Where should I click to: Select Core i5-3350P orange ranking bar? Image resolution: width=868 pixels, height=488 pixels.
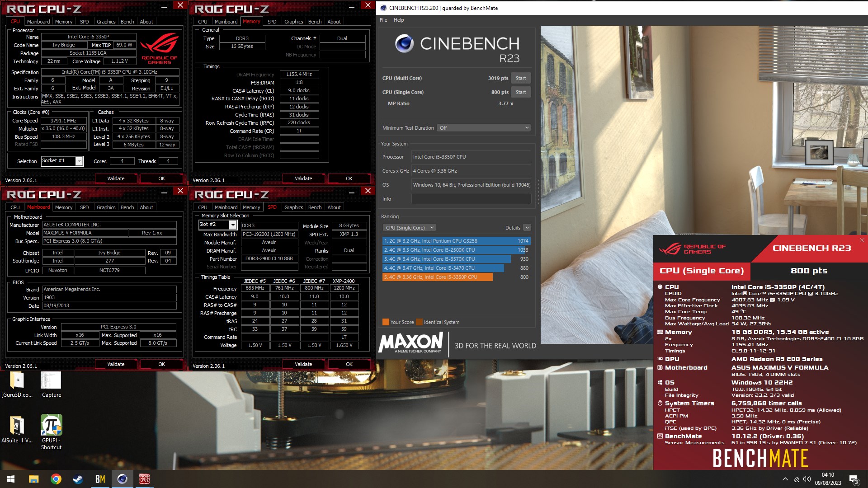coord(438,277)
